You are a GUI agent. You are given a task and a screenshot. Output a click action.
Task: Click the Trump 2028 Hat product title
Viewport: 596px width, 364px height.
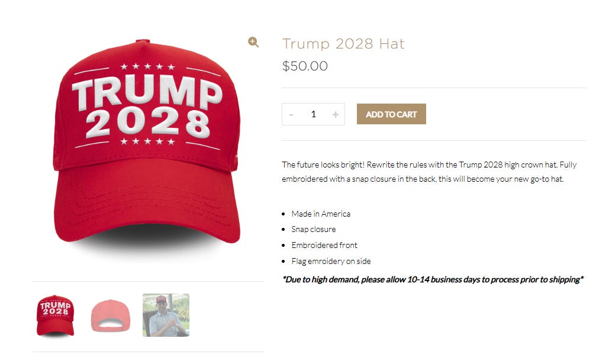(x=343, y=44)
